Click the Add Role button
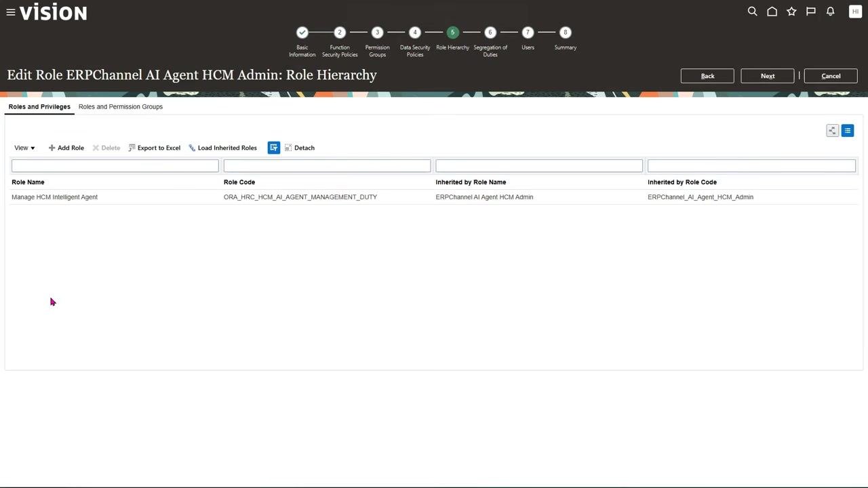Image resolution: width=868 pixels, height=488 pixels. (66, 148)
